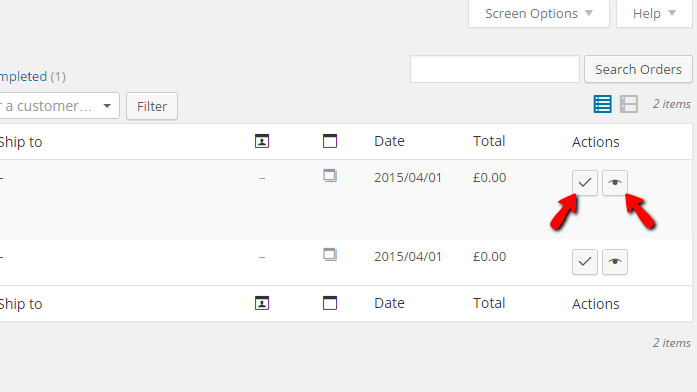View the first order via eye icon
Image resolution: width=697 pixels, height=392 pixels.
point(615,183)
